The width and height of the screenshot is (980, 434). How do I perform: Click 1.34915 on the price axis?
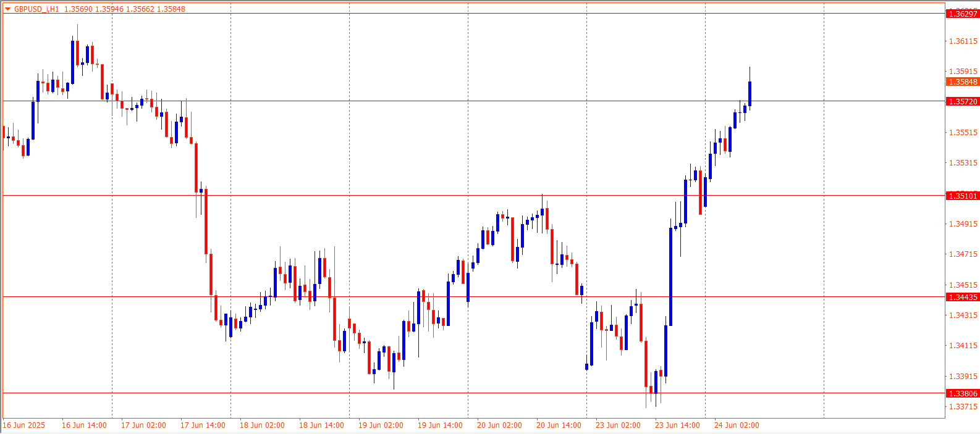coord(963,224)
